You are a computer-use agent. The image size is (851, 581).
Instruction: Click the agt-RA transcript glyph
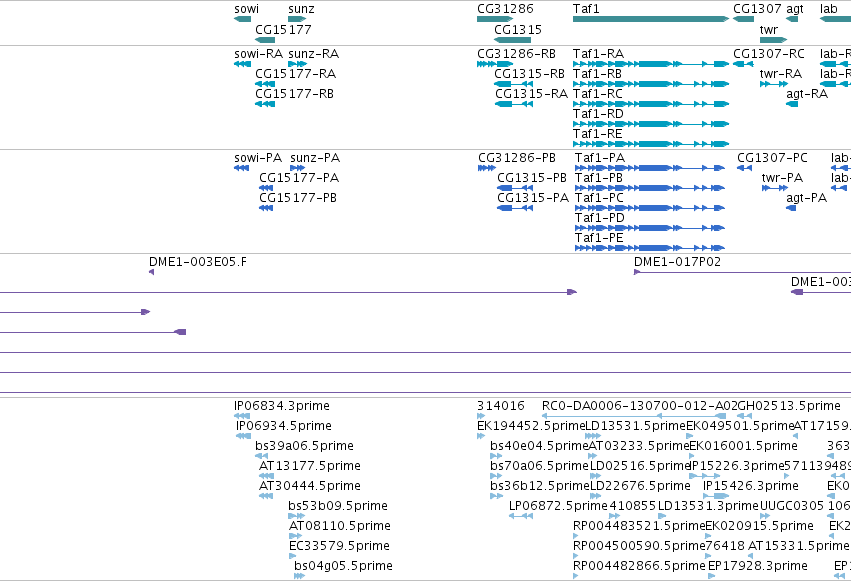792,104
